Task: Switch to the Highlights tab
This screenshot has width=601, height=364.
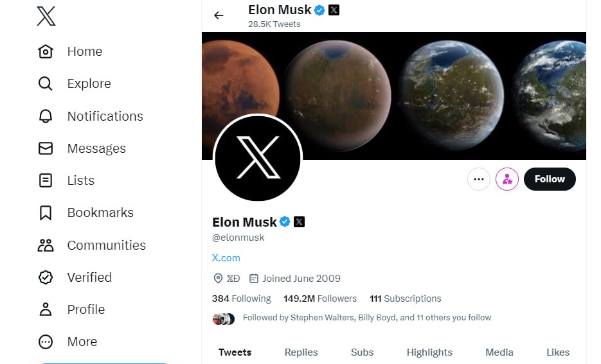Action: [429, 352]
